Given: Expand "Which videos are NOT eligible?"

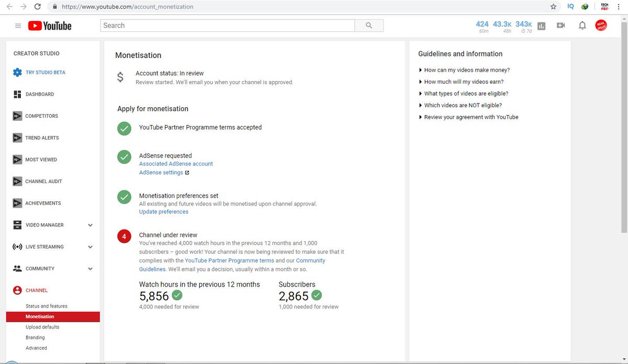Looking at the screenshot, I should (460, 105).
